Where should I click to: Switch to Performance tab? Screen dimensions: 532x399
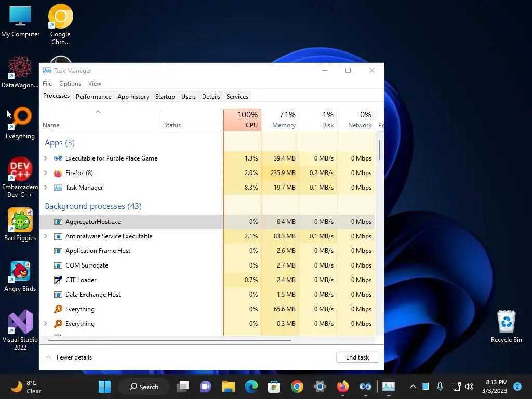click(94, 97)
